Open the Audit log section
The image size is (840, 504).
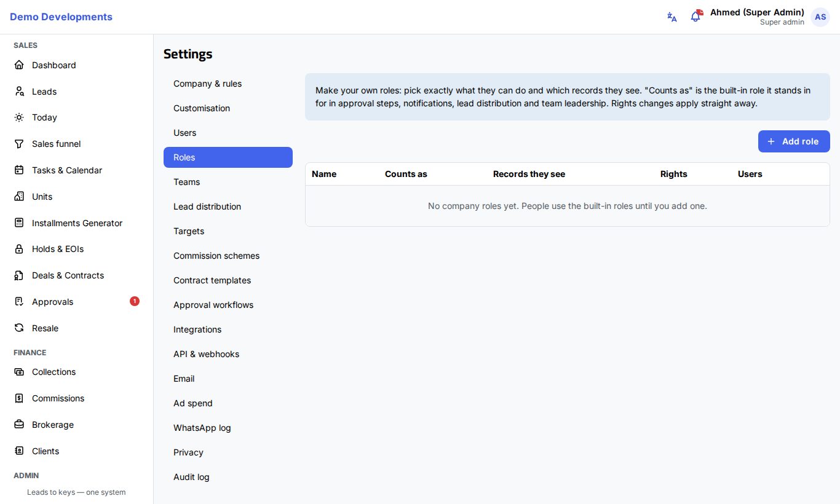coord(228,477)
